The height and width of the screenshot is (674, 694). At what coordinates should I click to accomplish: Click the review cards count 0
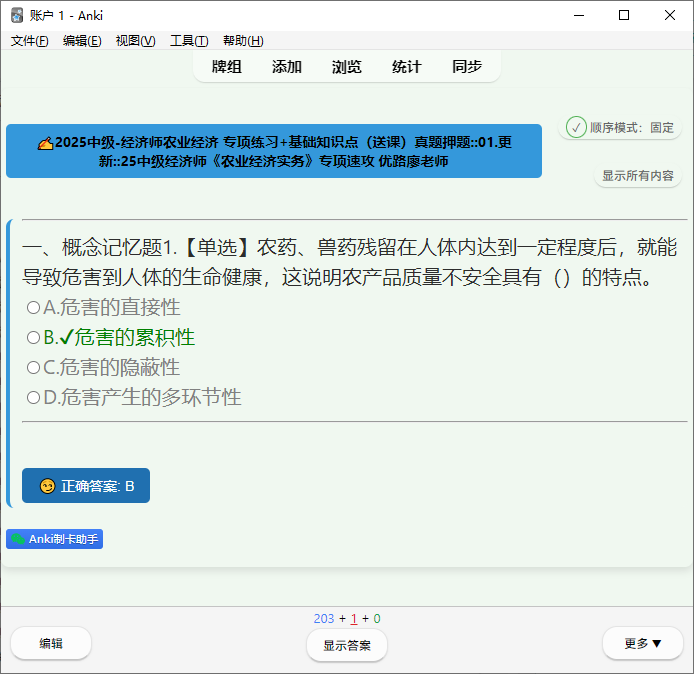tap(377, 618)
